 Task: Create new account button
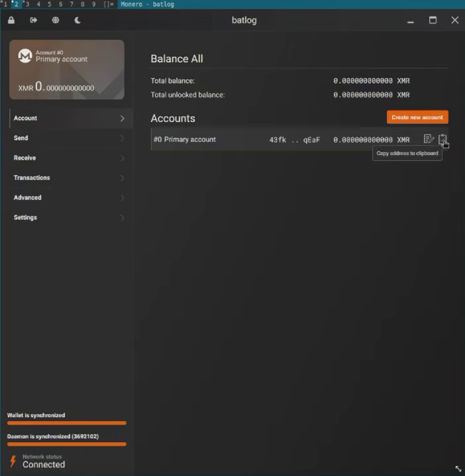(417, 117)
